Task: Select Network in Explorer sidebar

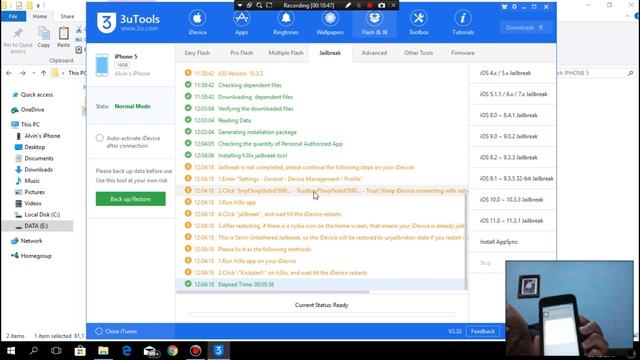Action: click(31, 241)
